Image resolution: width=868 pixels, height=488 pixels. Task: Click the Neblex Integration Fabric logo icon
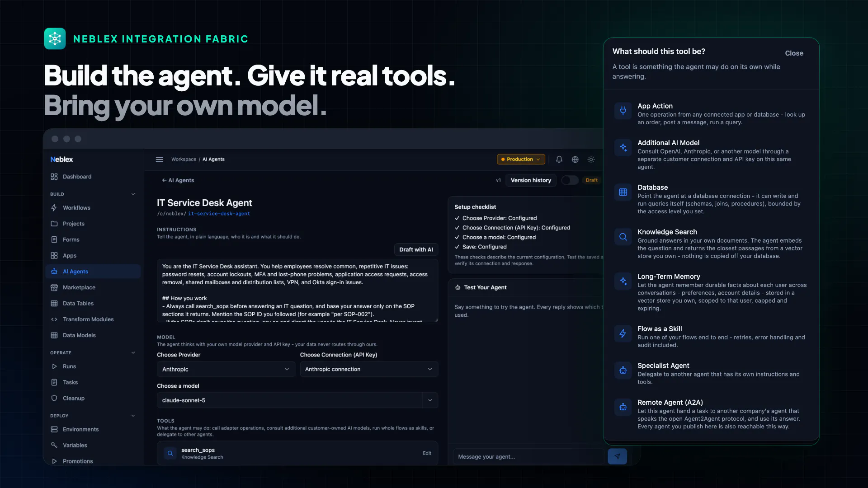55,39
